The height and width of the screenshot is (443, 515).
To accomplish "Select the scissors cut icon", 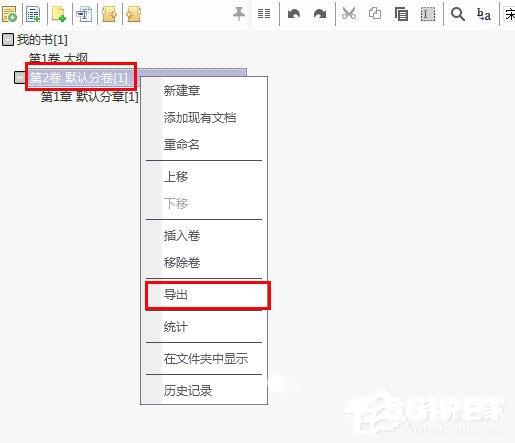I will 349,14.
